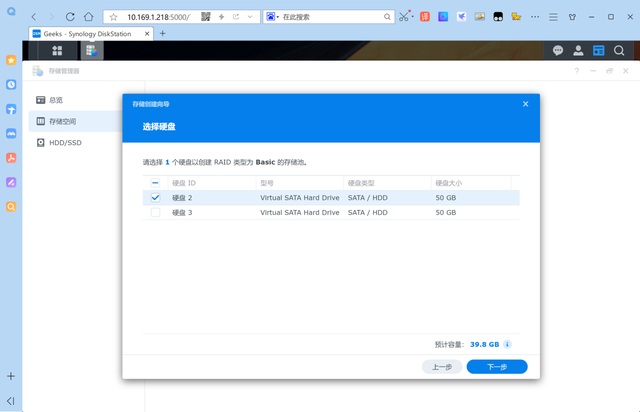The width and height of the screenshot is (640, 412).
Task: Click the share icon in the address bar
Action: (x=236, y=17)
